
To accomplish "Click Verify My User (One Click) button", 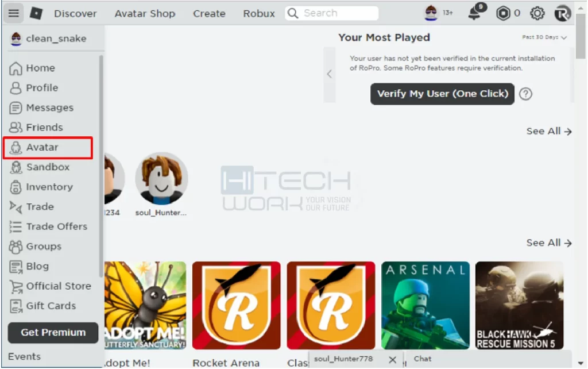I will pos(442,94).
